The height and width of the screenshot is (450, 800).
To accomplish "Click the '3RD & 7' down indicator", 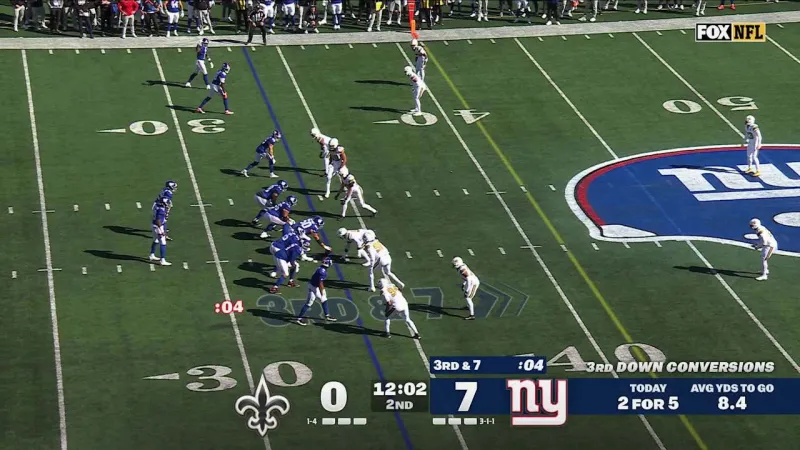I will tap(457, 365).
